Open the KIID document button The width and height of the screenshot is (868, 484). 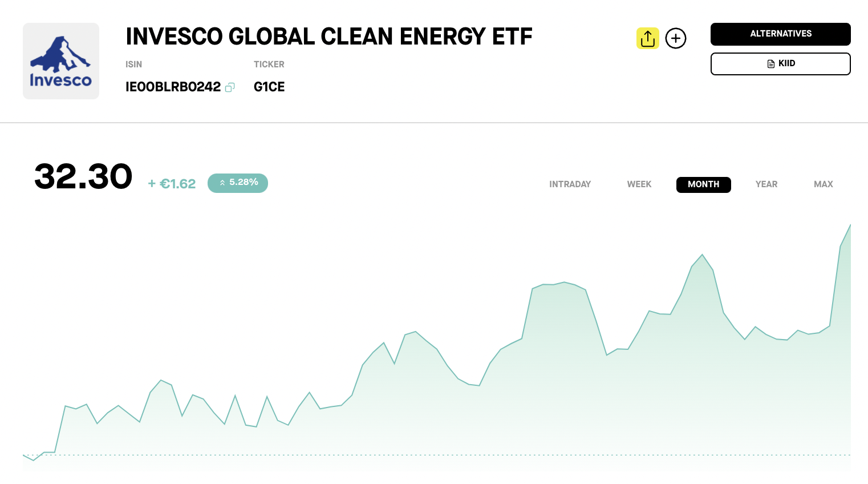click(780, 64)
